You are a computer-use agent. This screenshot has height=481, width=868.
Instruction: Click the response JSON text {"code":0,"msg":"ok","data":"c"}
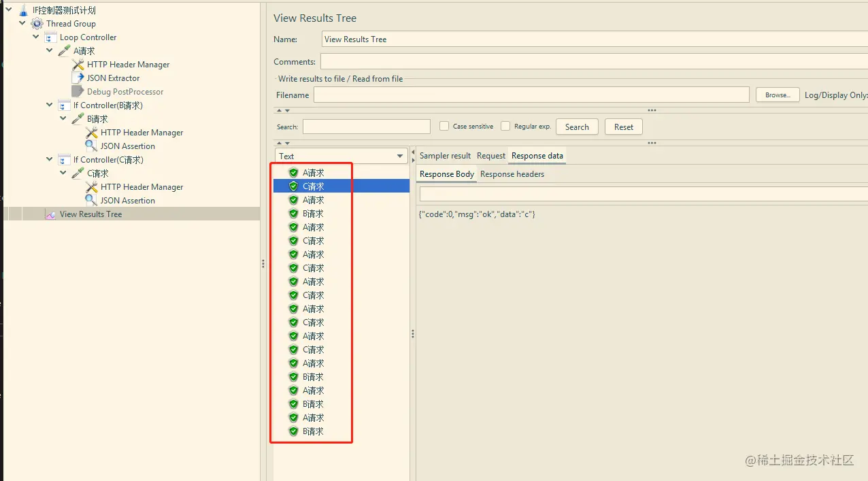(477, 214)
